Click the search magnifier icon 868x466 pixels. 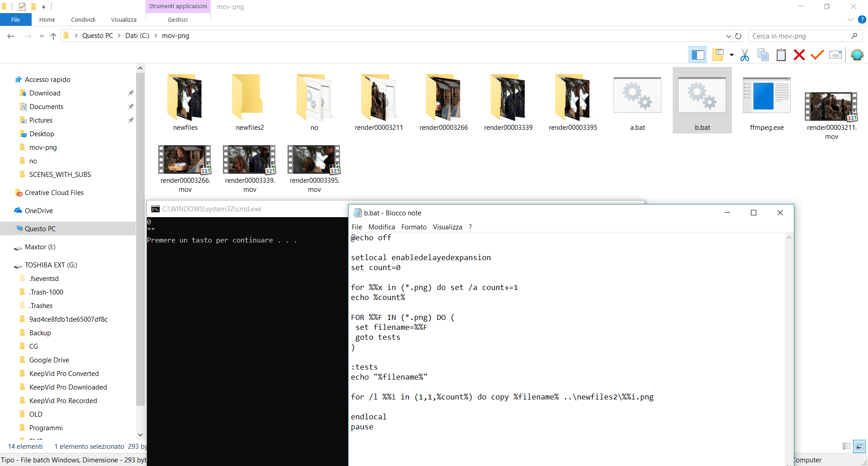[x=854, y=36]
